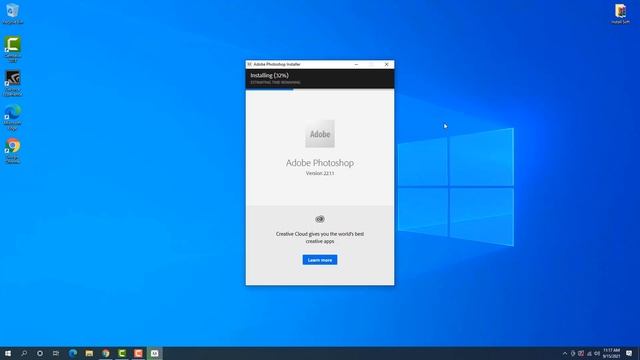Select the Recycle Bin desktop icon
Viewport: 640px width, 360px height.
[13, 13]
